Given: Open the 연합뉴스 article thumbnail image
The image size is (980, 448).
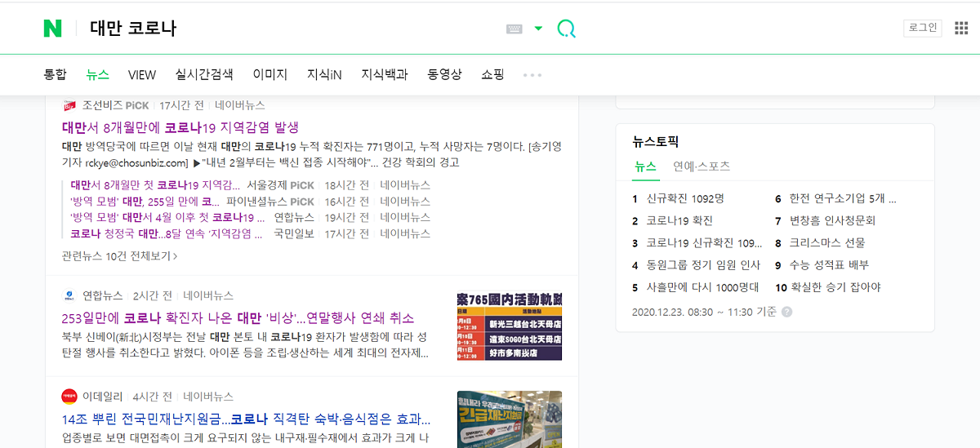Looking at the screenshot, I should [510, 326].
